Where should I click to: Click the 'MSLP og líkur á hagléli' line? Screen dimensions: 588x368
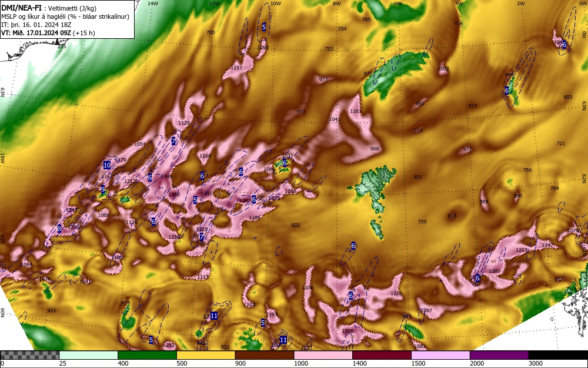pyautogui.click(x=65, y=16)
